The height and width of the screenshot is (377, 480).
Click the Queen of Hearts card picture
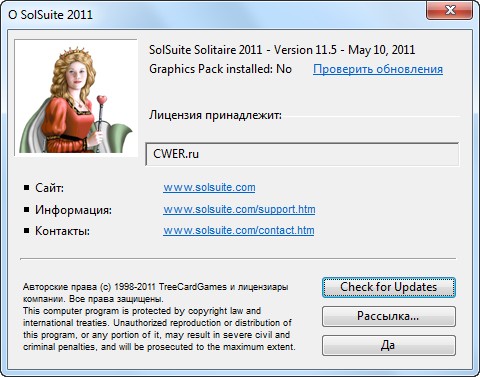[76, 97]
